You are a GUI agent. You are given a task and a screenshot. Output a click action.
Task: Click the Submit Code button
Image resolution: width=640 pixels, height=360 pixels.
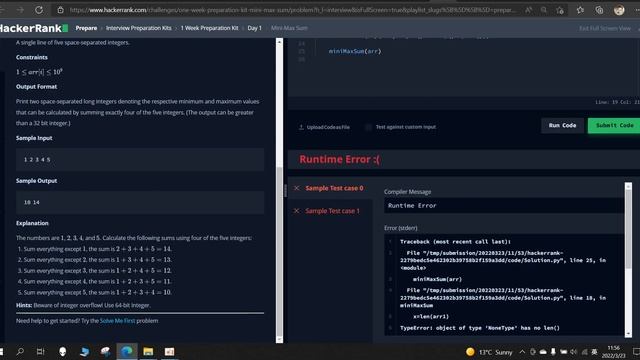tap(614, 126)
